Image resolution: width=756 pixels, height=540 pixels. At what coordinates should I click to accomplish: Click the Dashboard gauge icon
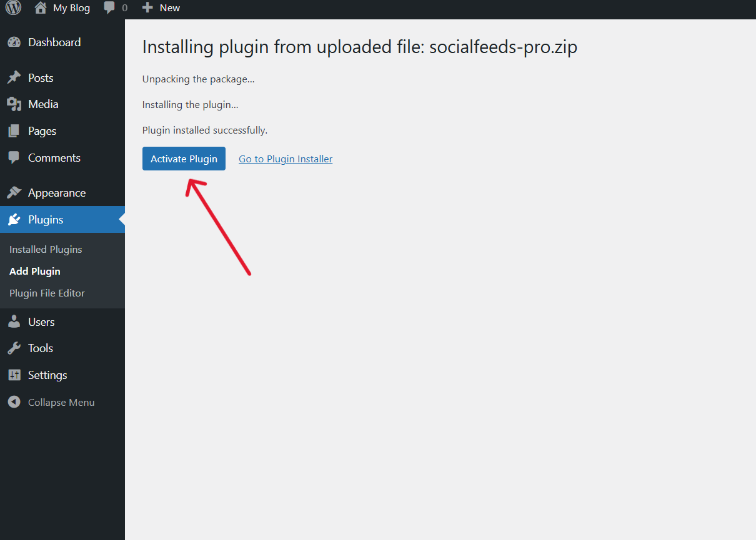click(14, 42)
